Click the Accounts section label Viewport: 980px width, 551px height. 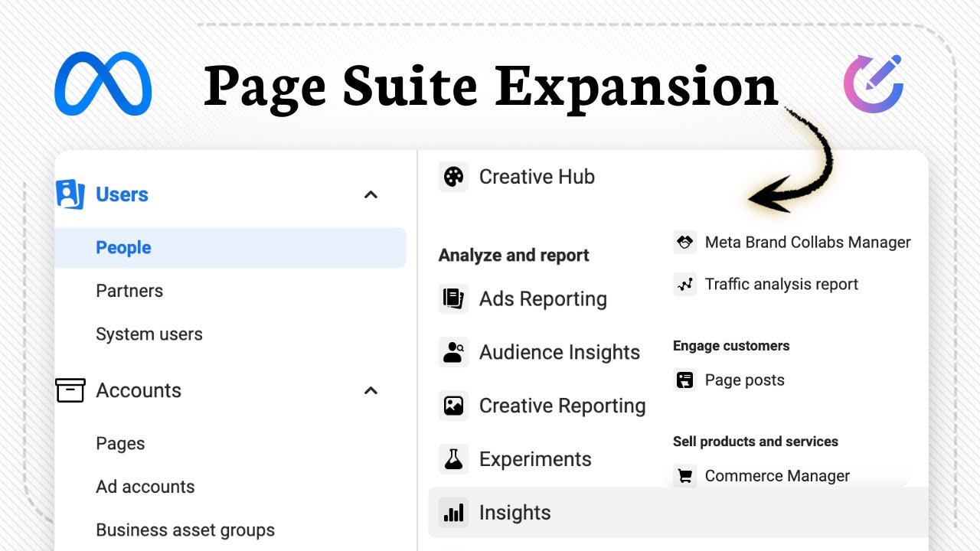[x=139, y=390]
